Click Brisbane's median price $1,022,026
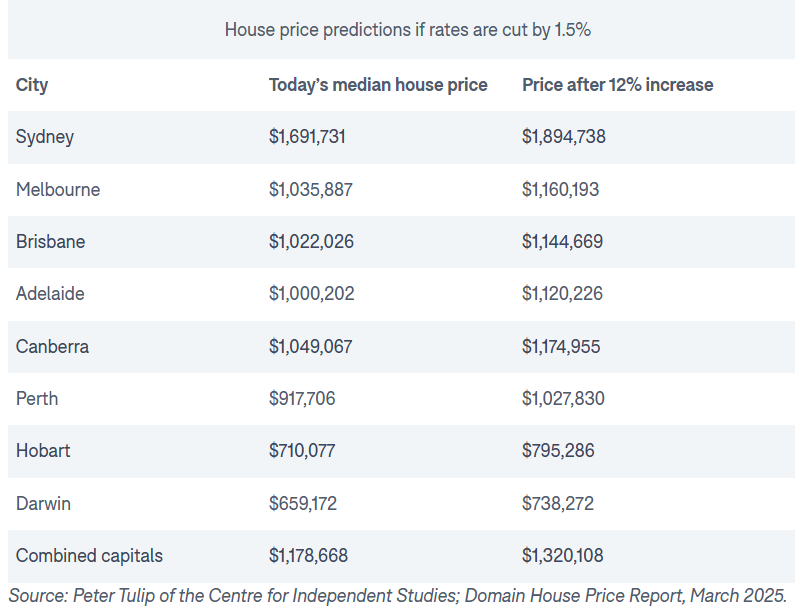 pyautogui.click(x=311, y=242)
